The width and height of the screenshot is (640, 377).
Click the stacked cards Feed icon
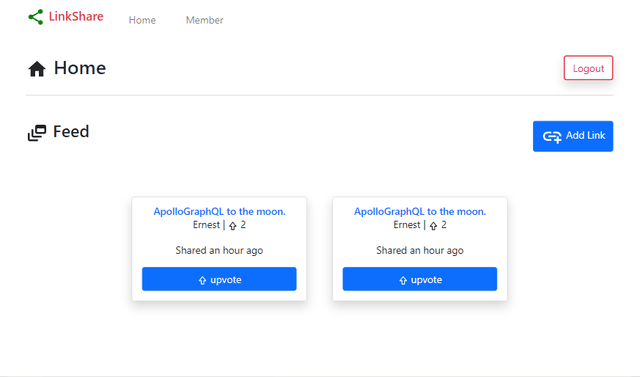click(x=37, y=133)
